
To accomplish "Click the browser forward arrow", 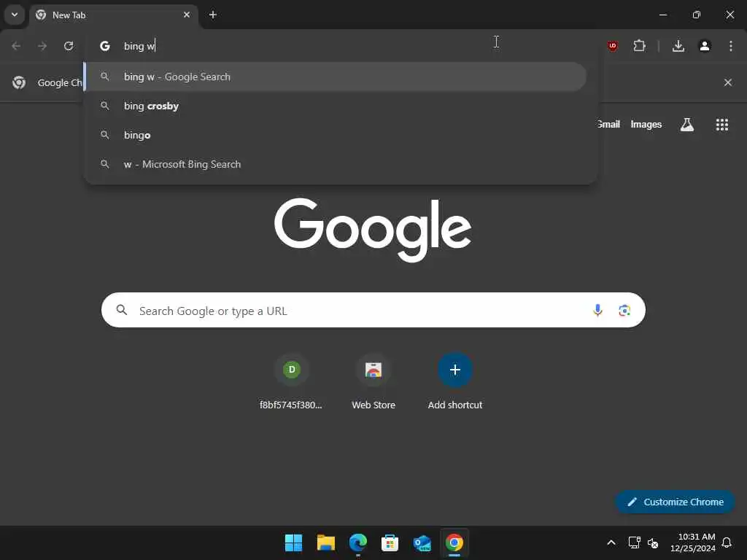I will [x=42, y=46].
